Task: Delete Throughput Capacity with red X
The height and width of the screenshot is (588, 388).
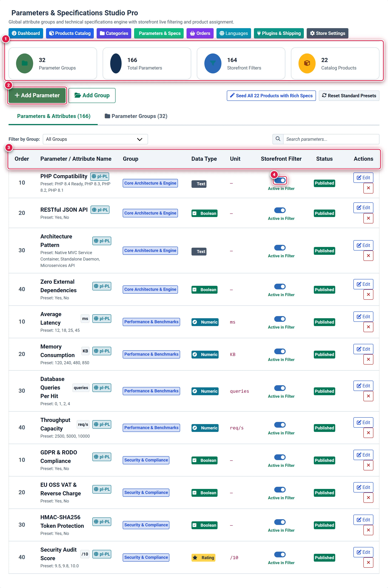Action: tap(368, 433)
